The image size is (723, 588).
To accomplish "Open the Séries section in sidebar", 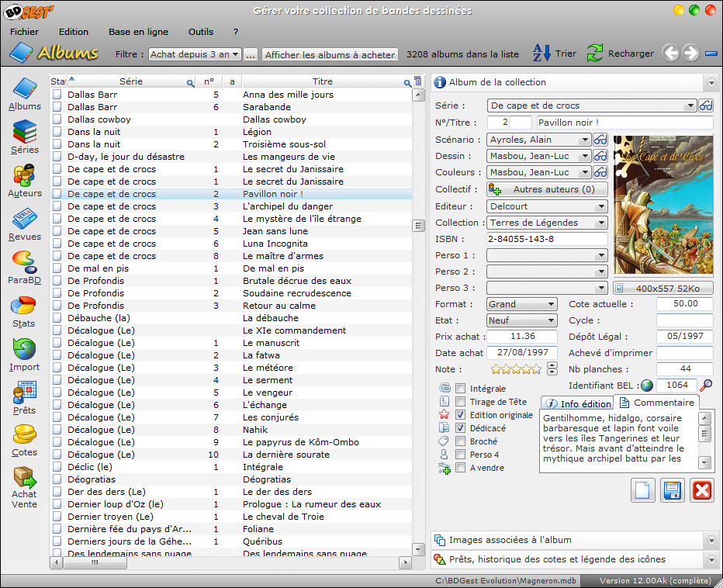I will [25, 137].
